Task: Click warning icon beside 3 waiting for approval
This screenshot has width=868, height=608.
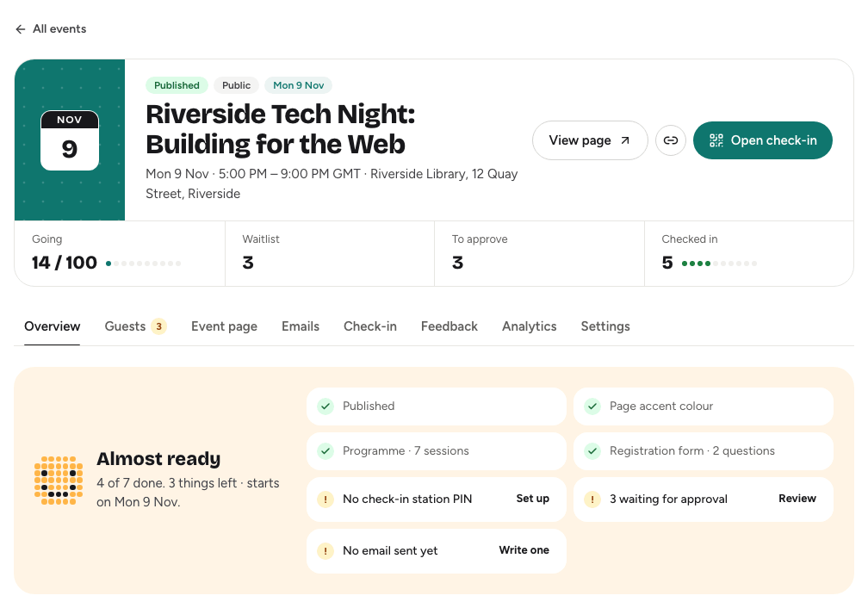Action: (592, 499)
